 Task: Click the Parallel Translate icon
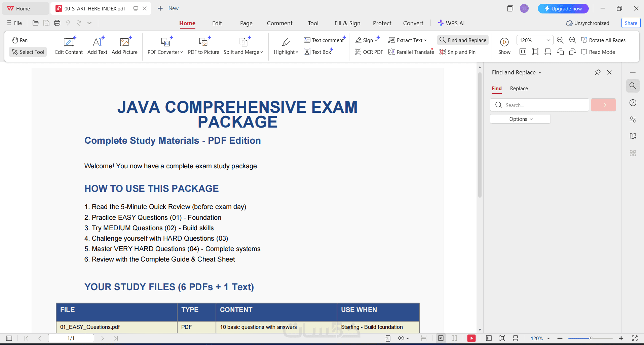pos(391,52)
